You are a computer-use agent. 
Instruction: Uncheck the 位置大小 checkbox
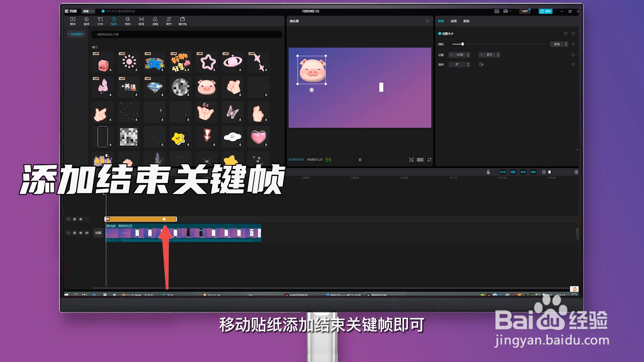pos(440,34)
